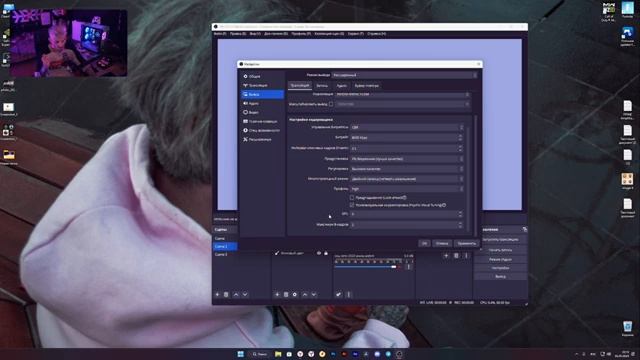The image size is (640, 360).
Task: Click the settings dialog vertical scrollbar
Action: 475,176
